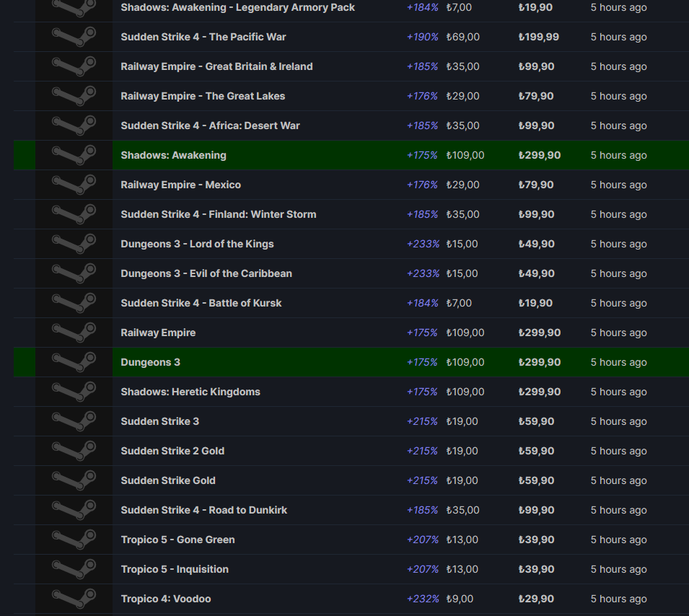
Task: Click Steam icon beside Shadows: Heretic Kingdoms
Action: click(74, 392)
